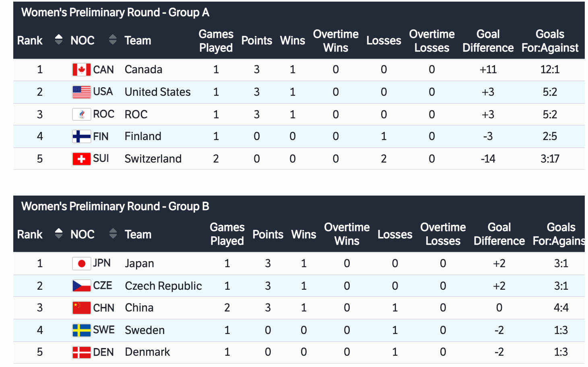
Task: Click the Finland flag icon
Action: tap(81, 136)
